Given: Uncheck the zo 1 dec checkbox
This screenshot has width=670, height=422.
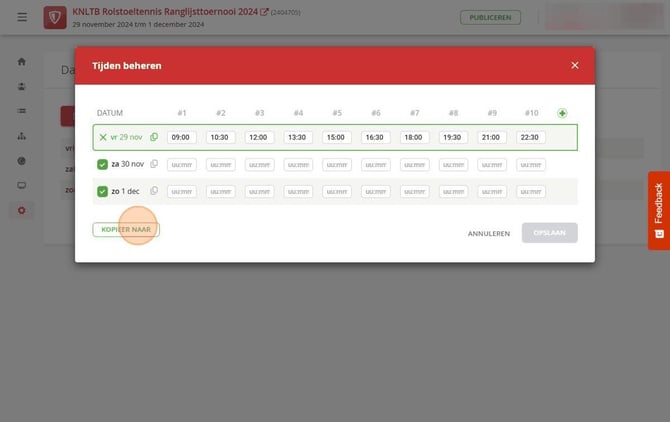Looking at the screenshot, I should (102, 191).
